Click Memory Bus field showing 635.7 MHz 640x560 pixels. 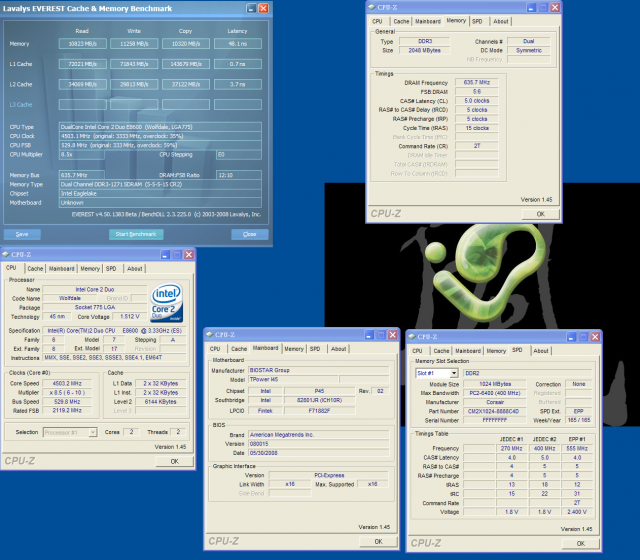(82, 175)
